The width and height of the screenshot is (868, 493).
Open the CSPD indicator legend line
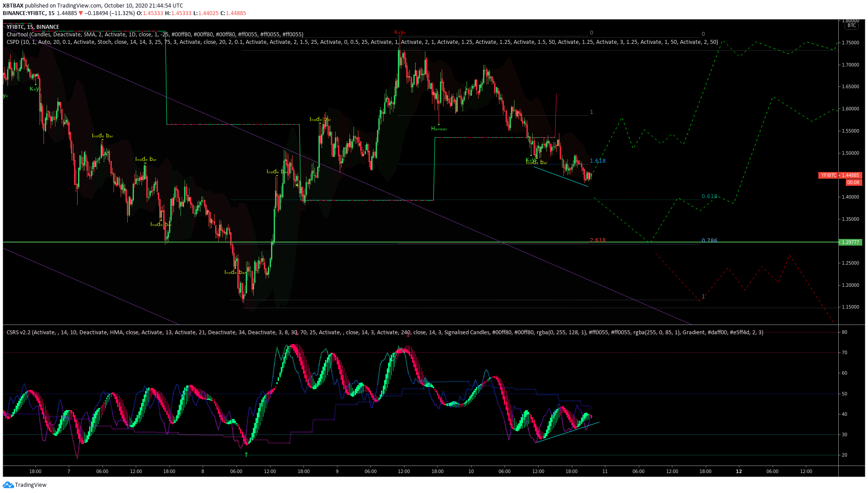[362, 42]
